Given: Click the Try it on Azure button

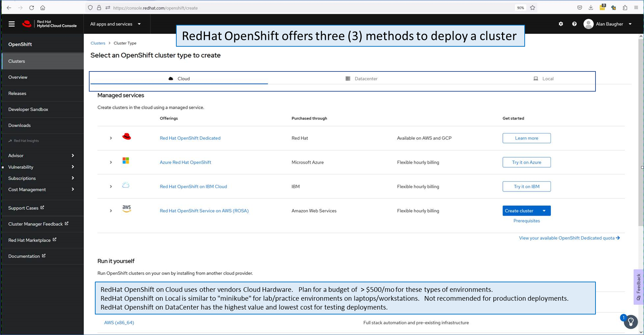Looking at the screenshot, I should coord(526,162).
